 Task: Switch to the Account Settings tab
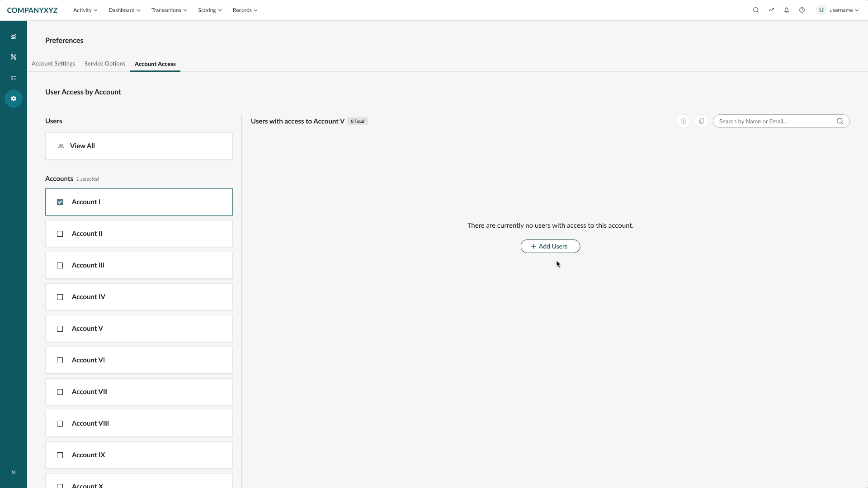(x=53, y=63)
